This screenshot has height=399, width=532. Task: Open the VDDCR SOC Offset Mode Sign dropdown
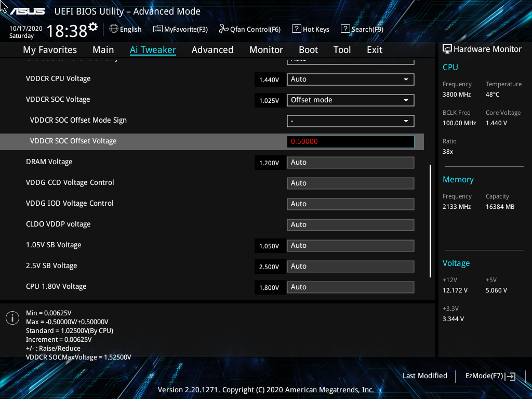351,121
